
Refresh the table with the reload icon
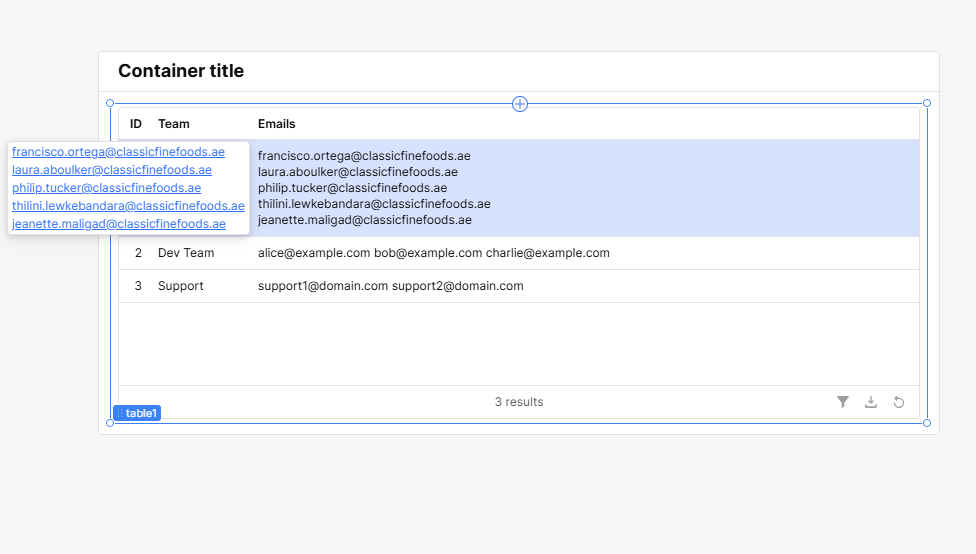click(899, 402)
